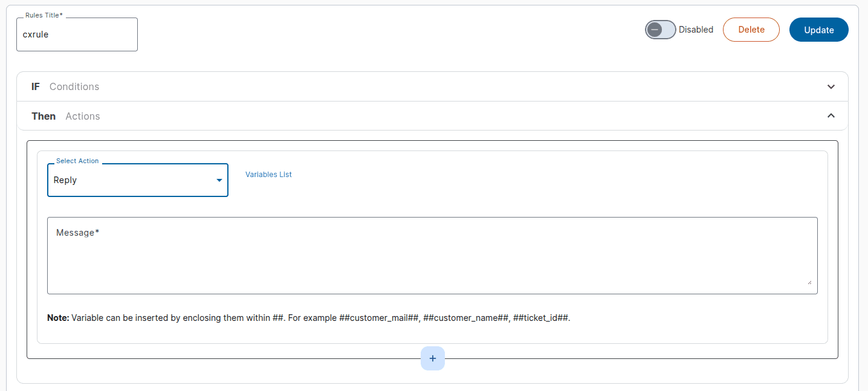The image size is (868, 391).
Task: Add another action with the plus button
Action: tap(433, 358)
